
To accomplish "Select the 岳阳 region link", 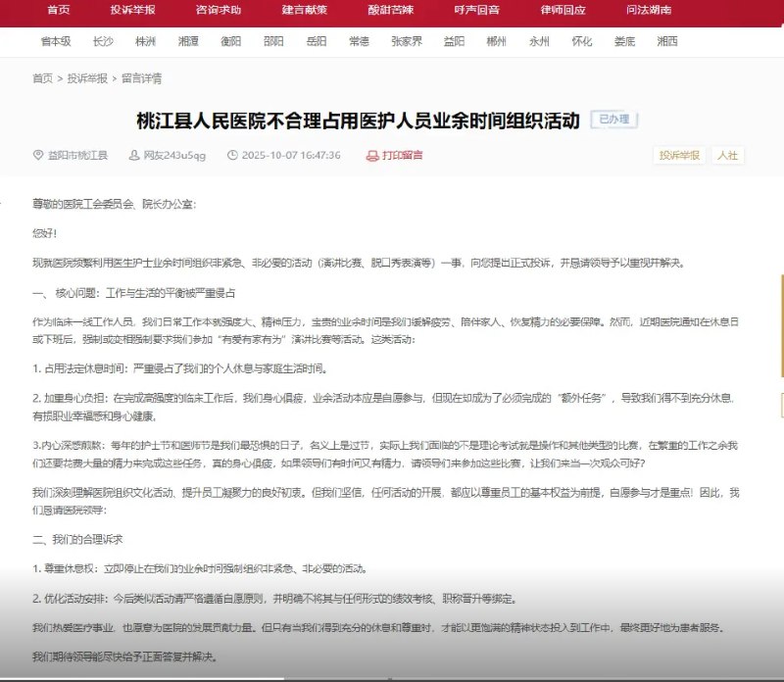I will 317,41.
